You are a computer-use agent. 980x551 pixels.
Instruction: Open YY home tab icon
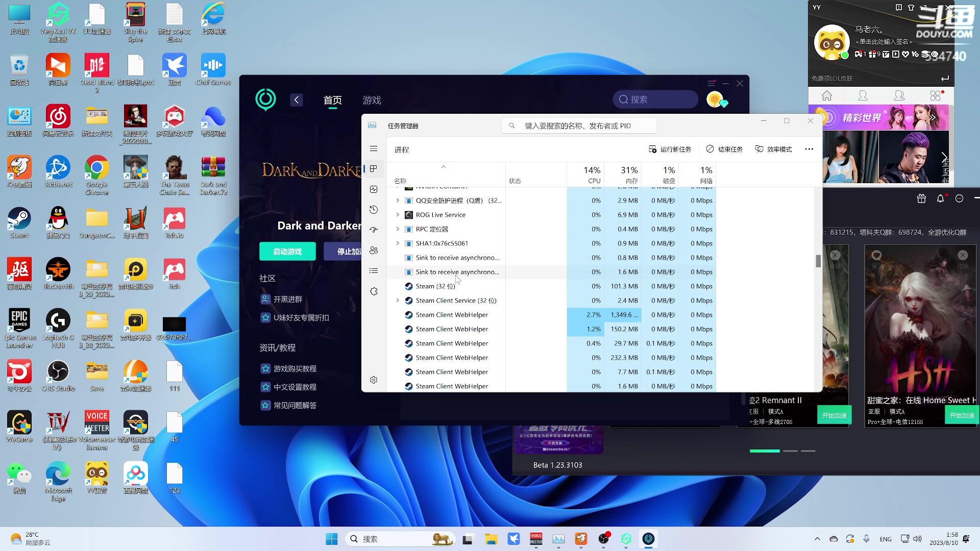pos(827,95)
